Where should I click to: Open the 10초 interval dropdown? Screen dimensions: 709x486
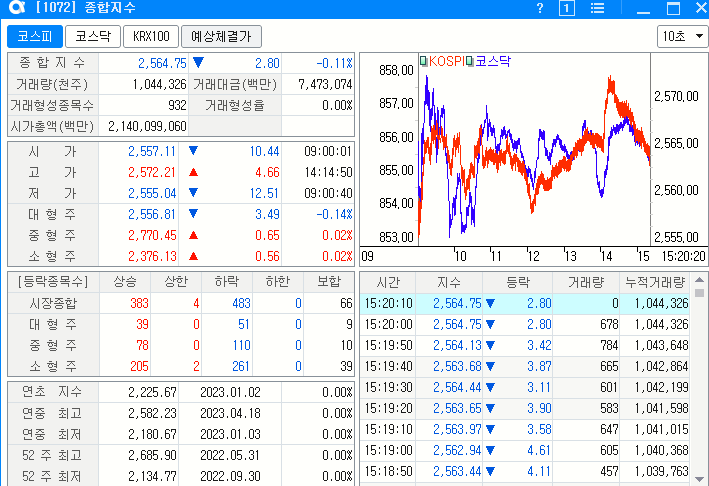pyautogui.click(x=682, y=36)
